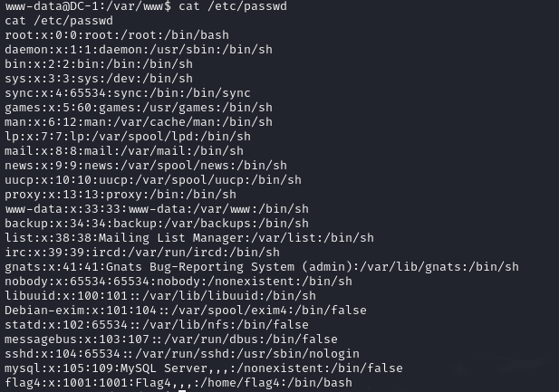
Task: Click the daemon account line
Action: pyautogui.click(x=123, y=50)
